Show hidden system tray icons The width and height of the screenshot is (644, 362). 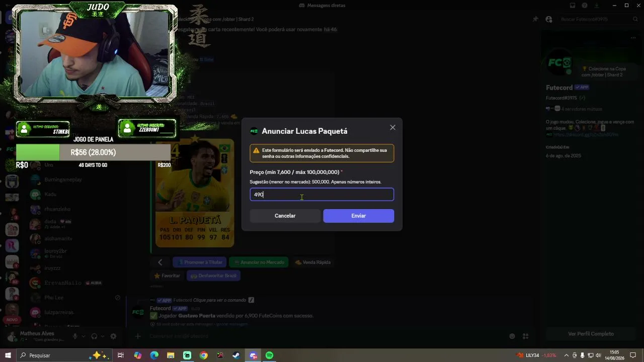click(x=567, y=355)
